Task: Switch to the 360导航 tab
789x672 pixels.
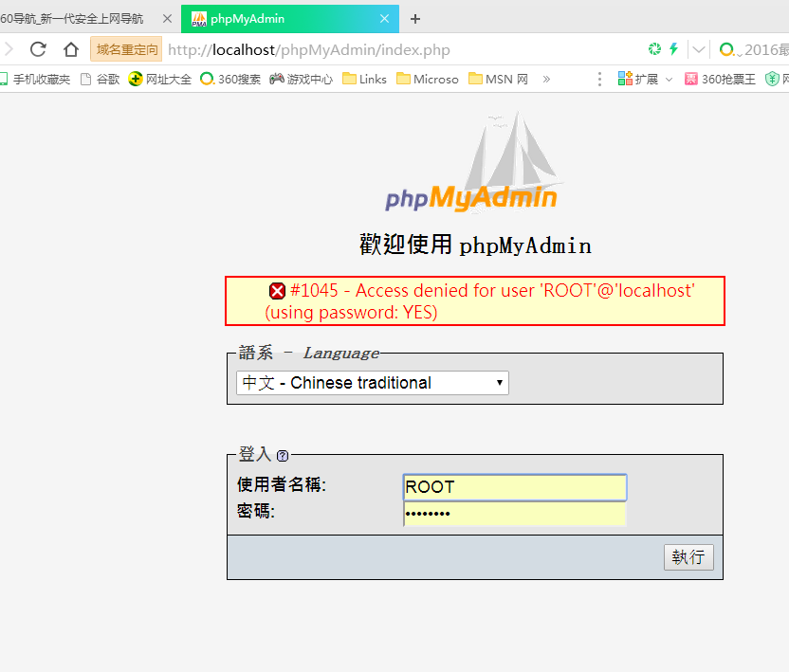Action: pos(72,19)
